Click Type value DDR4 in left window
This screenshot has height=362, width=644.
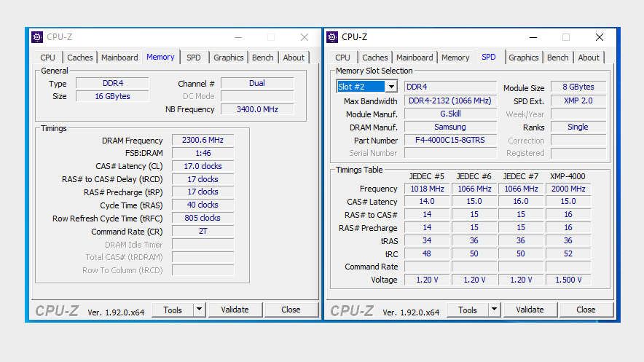[112, 83]
